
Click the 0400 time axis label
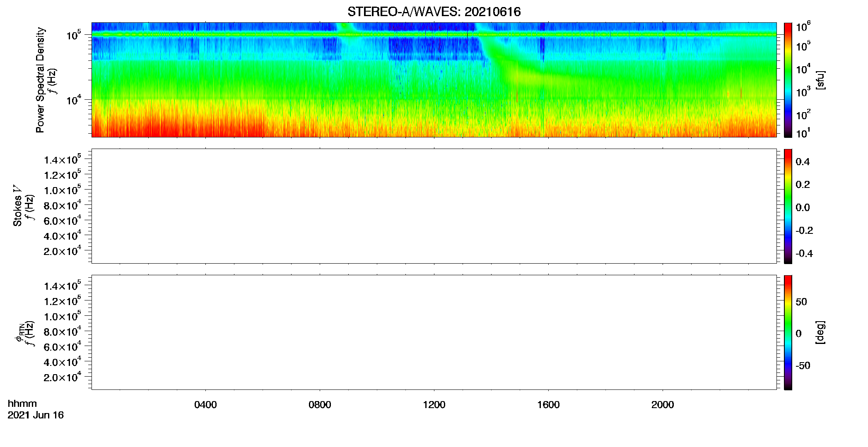coord(205,405)
